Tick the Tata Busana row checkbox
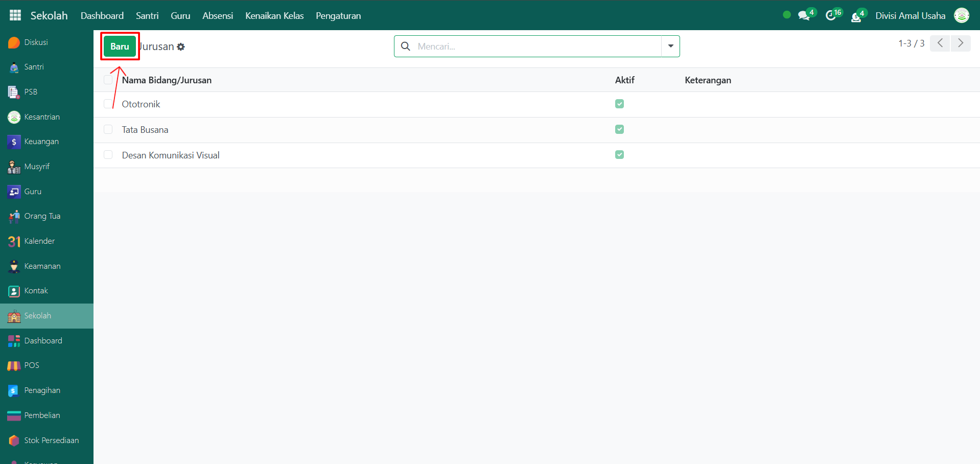Image resolution: width=980 pixels, height=464 pixels. click(108, 129)
